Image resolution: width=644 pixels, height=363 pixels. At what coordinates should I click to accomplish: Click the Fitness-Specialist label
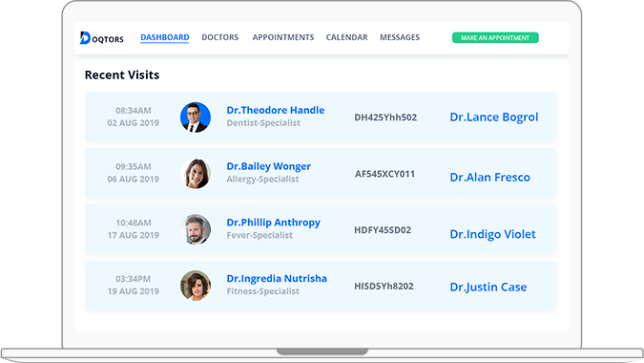[263, 291]
